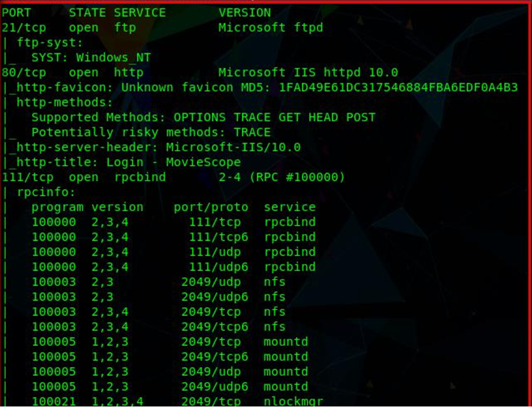Click the 2049/udp nfs row
The height and width of the screenshot is (407, 532).
(159, 282)
